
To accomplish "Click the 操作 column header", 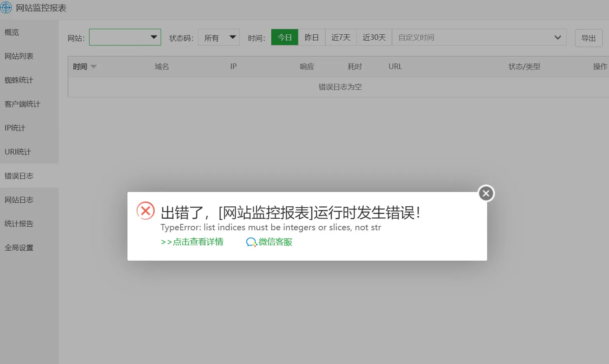I will tap(600, 67).
